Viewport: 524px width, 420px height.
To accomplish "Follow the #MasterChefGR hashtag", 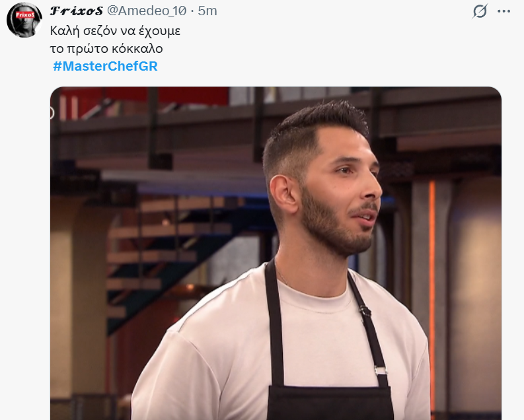I will (x=105, y=66).
